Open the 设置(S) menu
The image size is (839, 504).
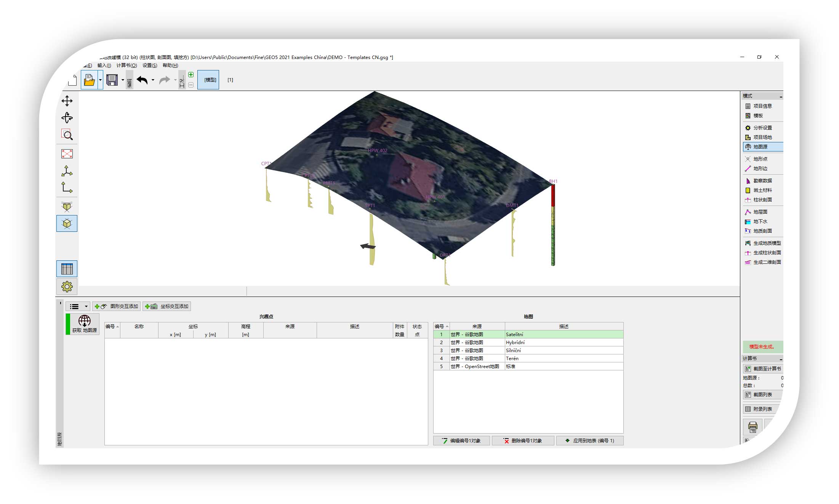coord(149,65)
